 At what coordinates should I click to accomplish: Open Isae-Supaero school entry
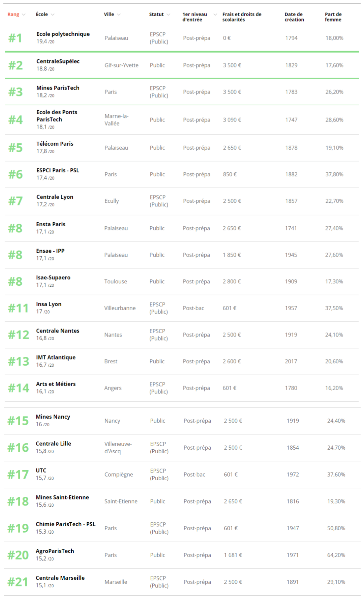pos(53,278)
